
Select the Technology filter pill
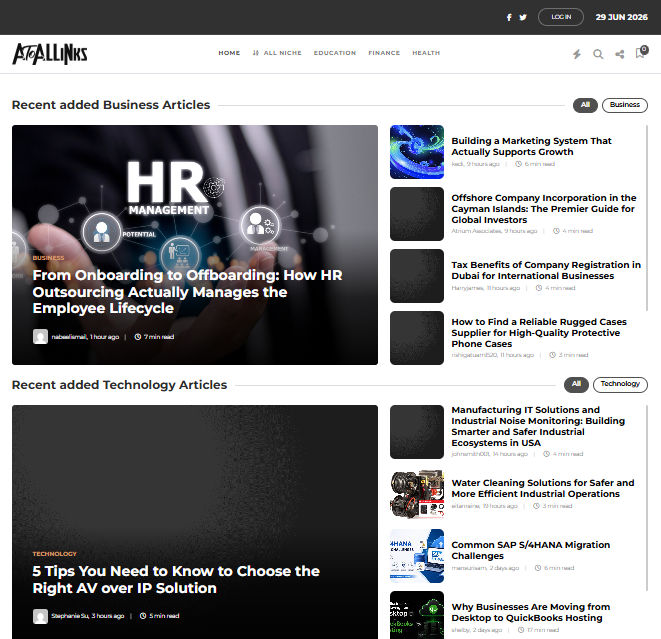click(x=620, y=384)
